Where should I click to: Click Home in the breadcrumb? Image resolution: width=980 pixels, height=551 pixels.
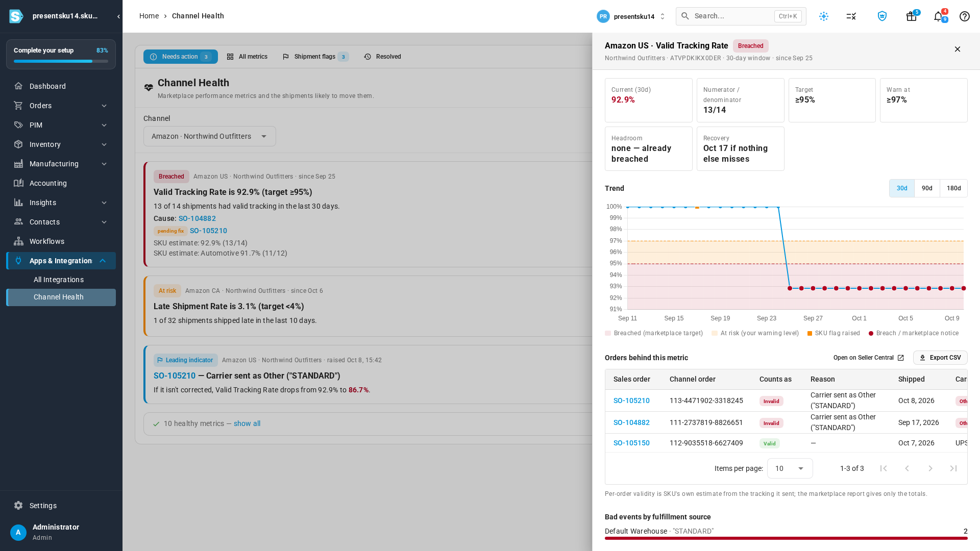pos(149,16)
